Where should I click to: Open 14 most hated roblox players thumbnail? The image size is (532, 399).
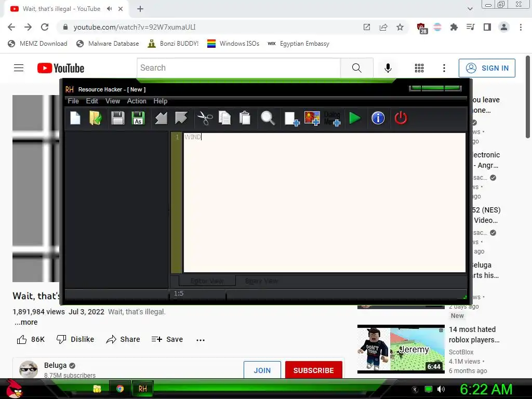pos(401,349)
